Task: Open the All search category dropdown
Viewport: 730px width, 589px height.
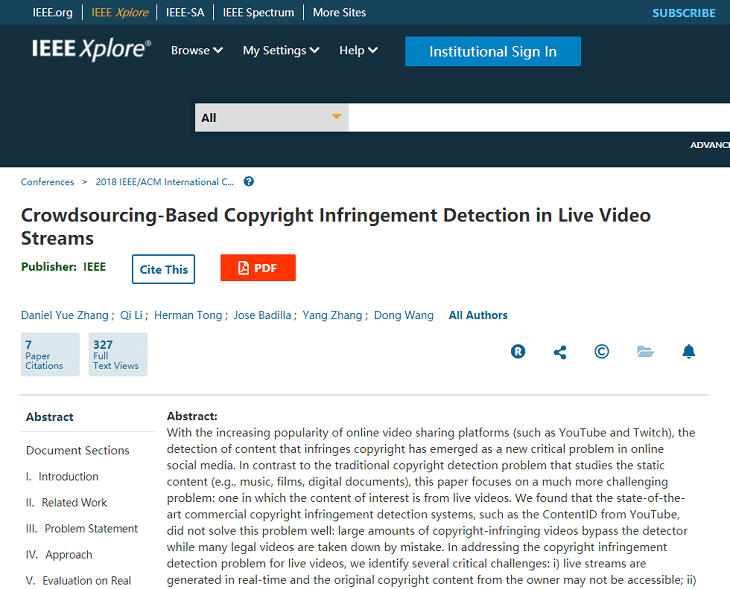Action: click(x=272, y=117)
